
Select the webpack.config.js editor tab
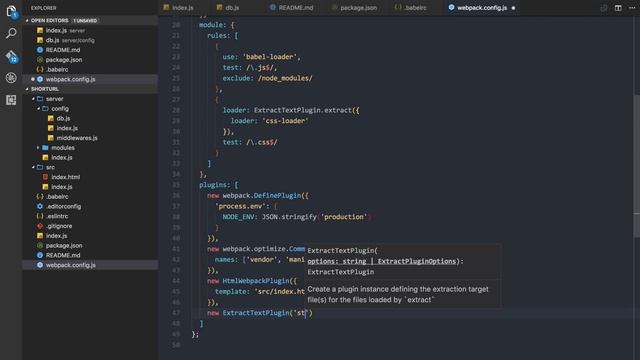coord(482,8)
